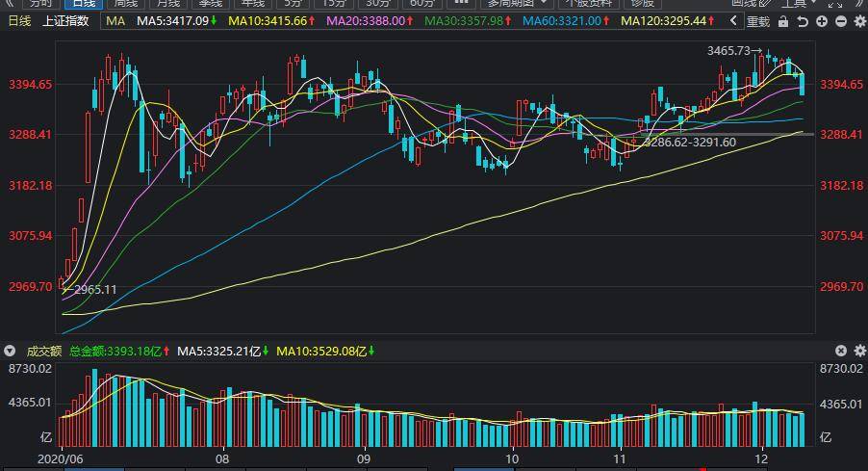The image size is (868, 471).
Task: Switch to the 周线 period tab
Action: (126, 3)
